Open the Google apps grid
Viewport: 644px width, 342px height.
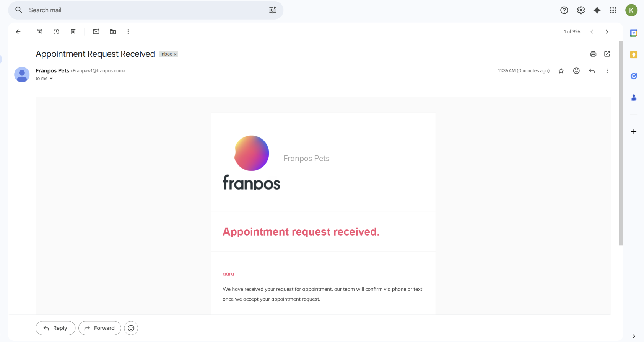[x=613, y=10]
